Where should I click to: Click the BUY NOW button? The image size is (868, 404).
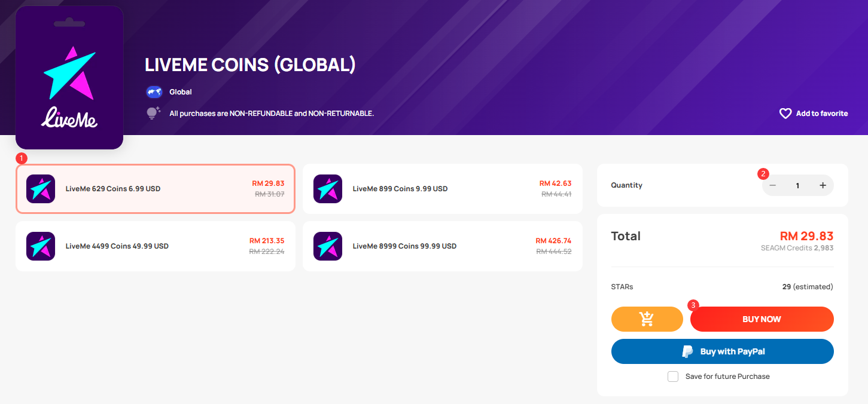762,319
